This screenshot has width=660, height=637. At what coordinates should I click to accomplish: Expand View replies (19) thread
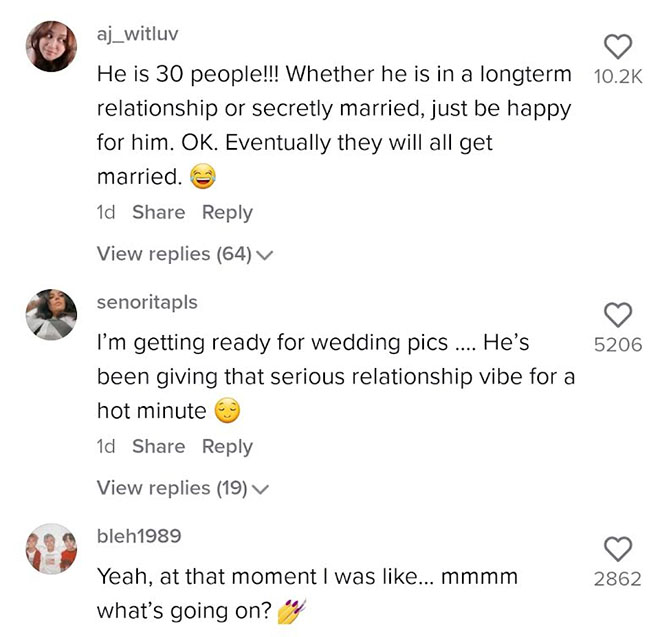[x=182, y=488]
